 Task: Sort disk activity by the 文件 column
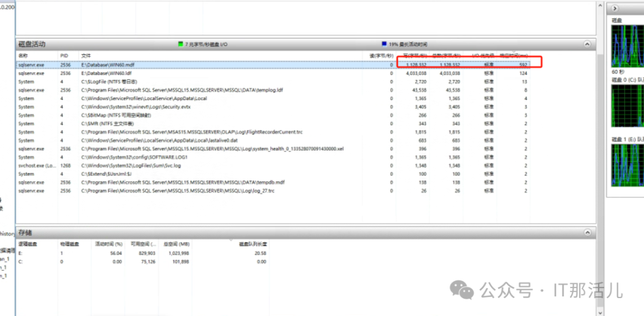(85, 55)
